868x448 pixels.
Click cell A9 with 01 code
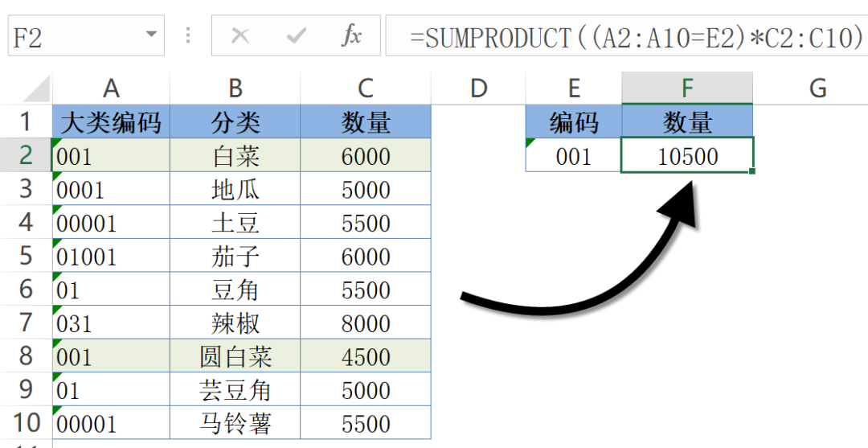tap(111, 389)
